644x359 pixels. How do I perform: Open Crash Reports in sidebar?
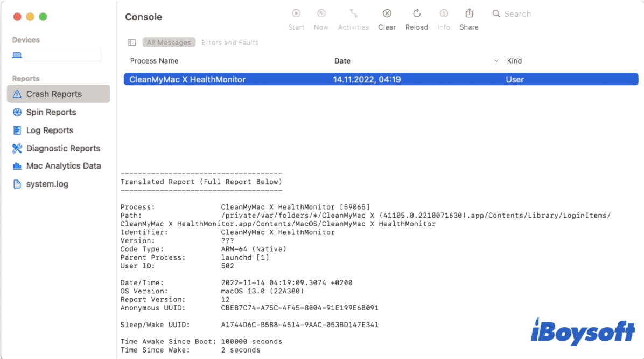pos(58,94)
